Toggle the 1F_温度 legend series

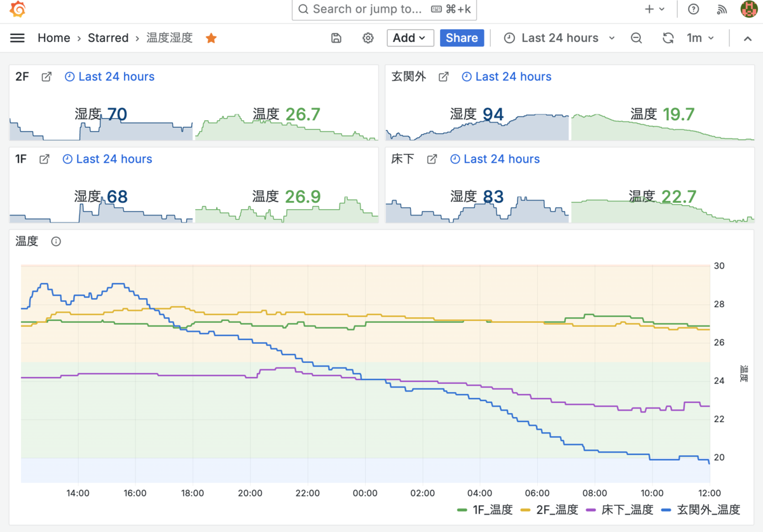485,509
